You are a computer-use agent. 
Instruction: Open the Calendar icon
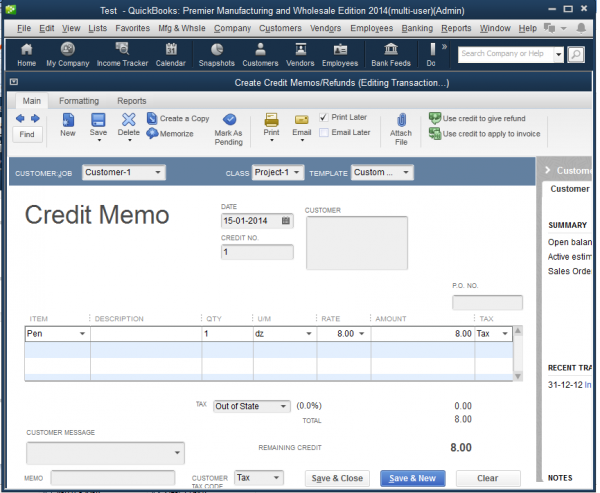click(x=171, y=55)
